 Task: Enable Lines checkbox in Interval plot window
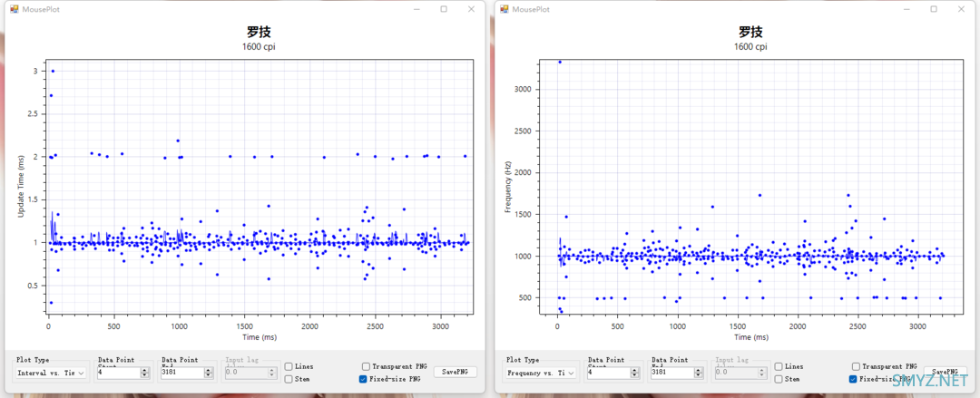289,367
